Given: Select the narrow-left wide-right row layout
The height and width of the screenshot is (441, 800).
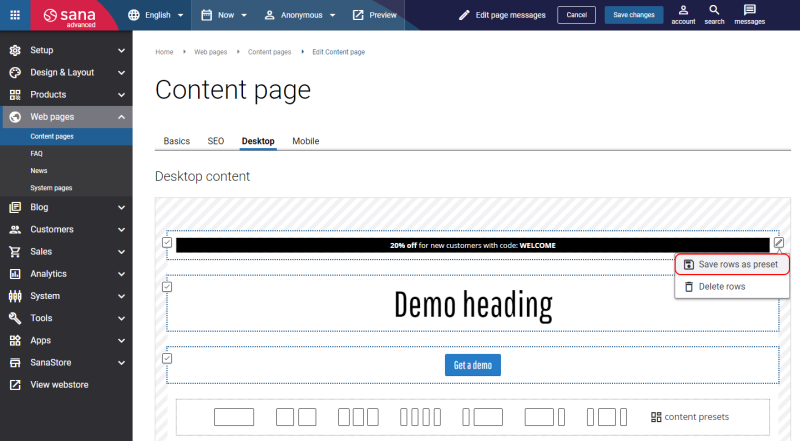Looking at the screenshot, I should 483,417.
